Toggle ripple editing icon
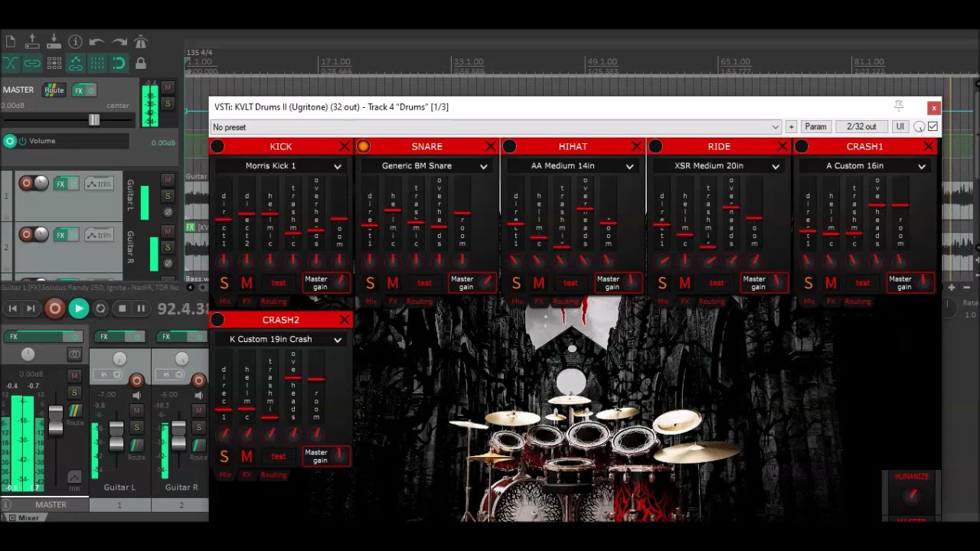 coord(54,64)
